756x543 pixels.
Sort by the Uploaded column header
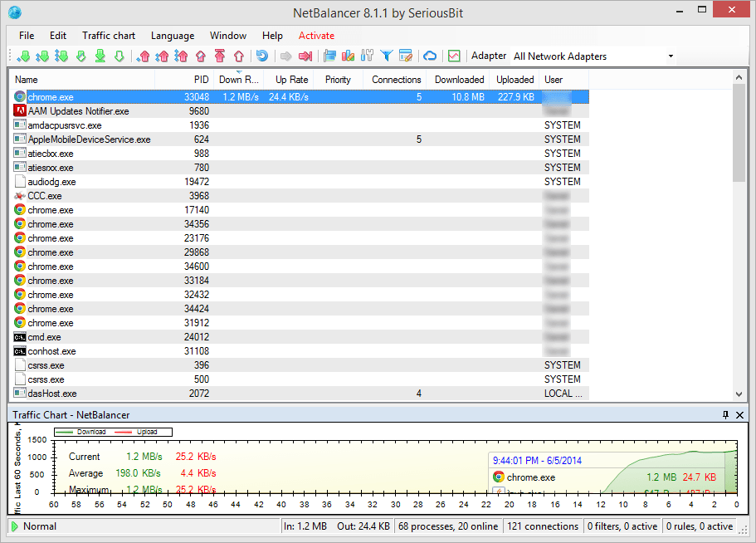click(x=515, y=80)
